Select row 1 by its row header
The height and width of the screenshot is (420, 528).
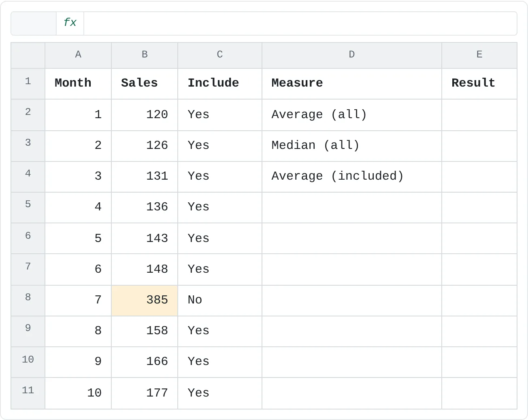point(28,84)
